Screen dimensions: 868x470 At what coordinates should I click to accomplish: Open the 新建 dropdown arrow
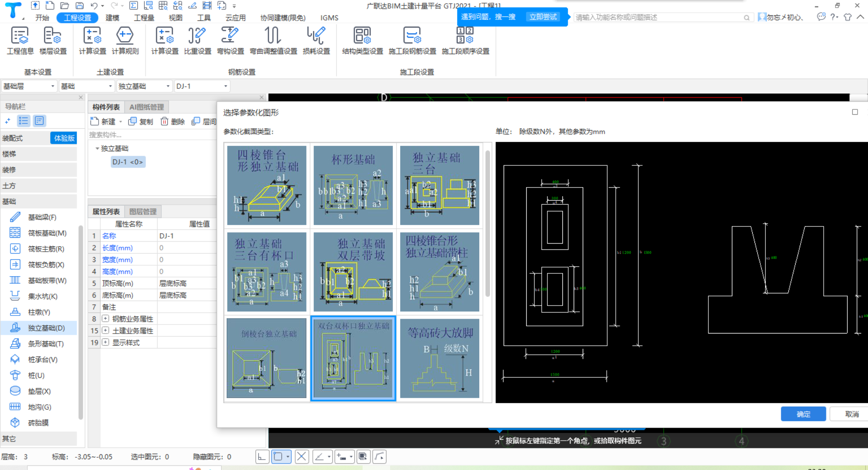tap(121, 122)
